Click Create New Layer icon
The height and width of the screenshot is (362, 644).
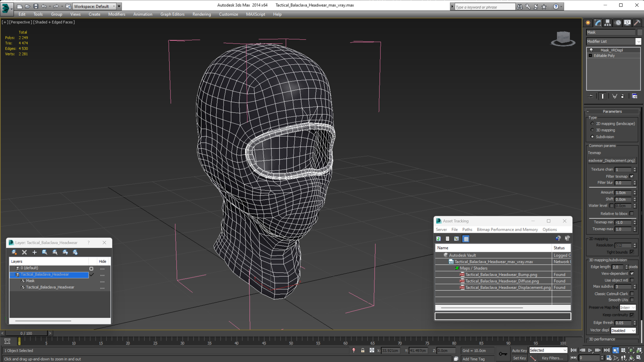(14, 252)
